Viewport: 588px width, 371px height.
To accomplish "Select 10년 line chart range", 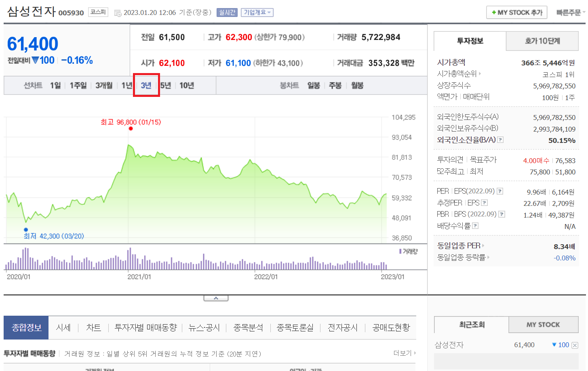I will (x=187, y=86).
